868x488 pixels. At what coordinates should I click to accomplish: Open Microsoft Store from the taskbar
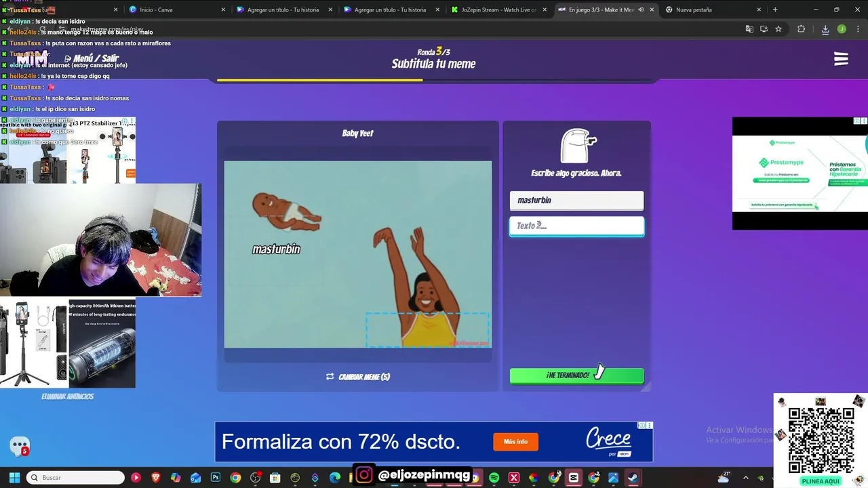[x=275, y=478]
